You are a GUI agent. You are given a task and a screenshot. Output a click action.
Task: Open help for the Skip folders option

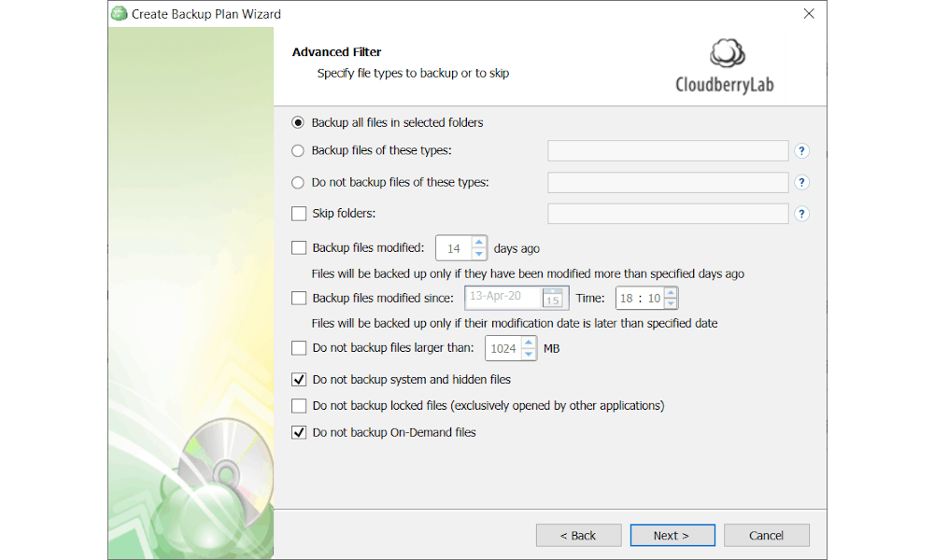tap(801, 214)
